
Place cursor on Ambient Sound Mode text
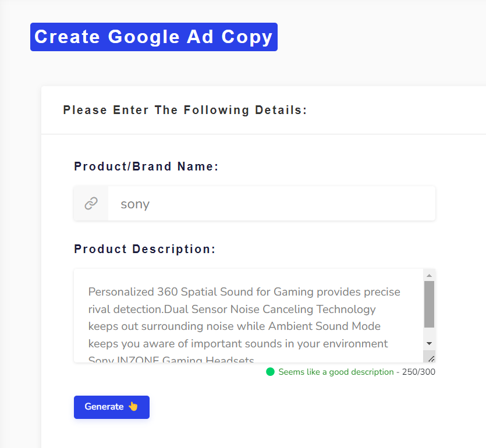324,326
